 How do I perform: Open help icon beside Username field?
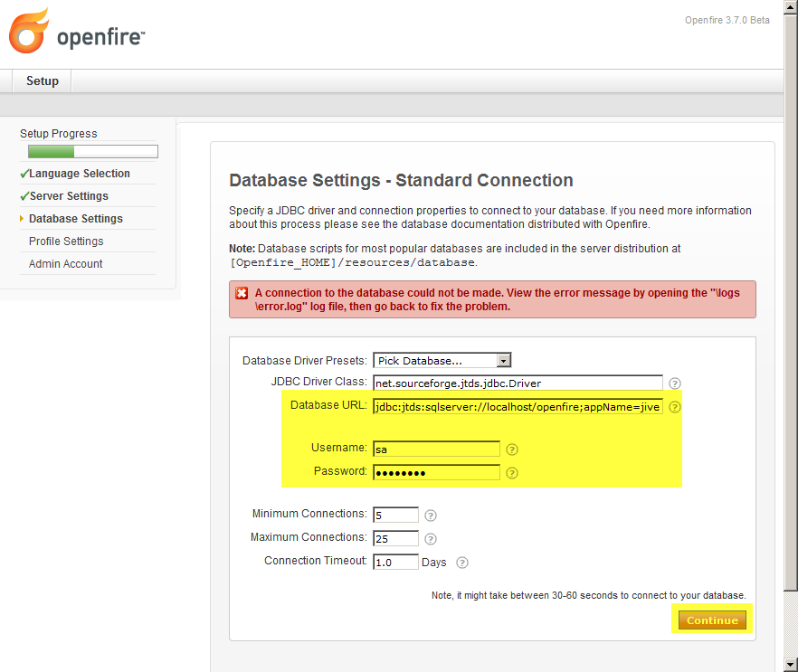pos(512,450)
